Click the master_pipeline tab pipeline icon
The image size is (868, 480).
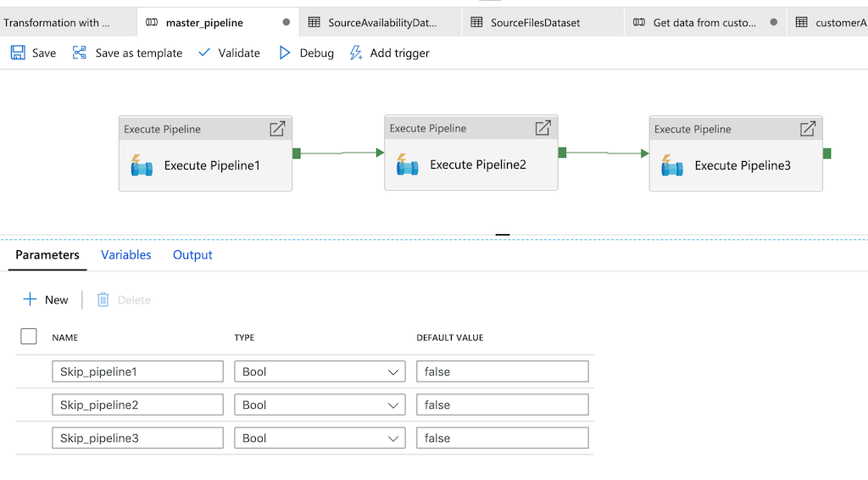(152, 22)
